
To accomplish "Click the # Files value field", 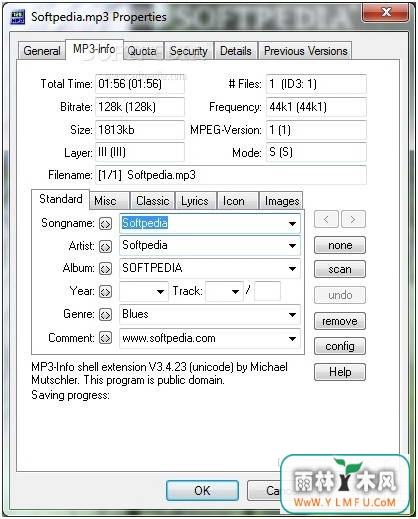I will (x=316, y=84).
